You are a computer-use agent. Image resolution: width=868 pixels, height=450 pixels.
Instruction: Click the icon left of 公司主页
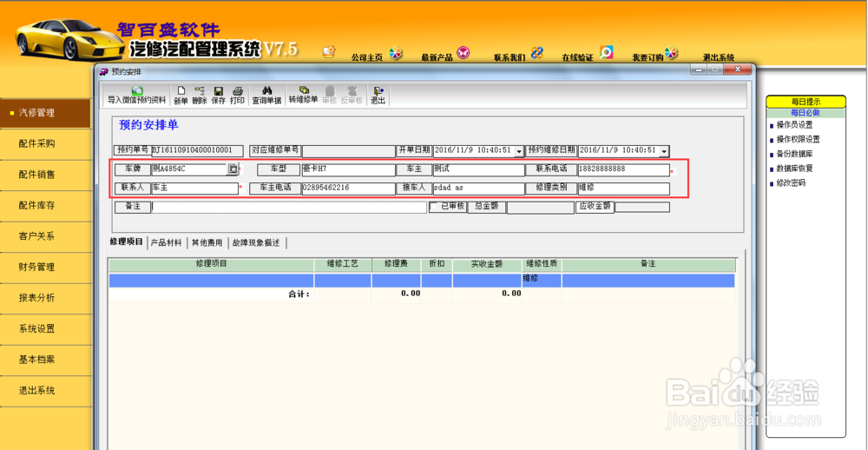[x=329, y=51]
